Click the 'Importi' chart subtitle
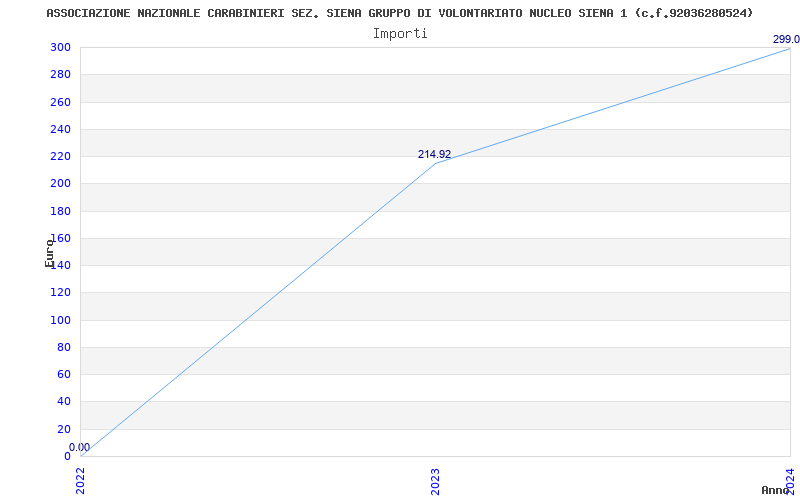800x500 pixels. (400, 34)
